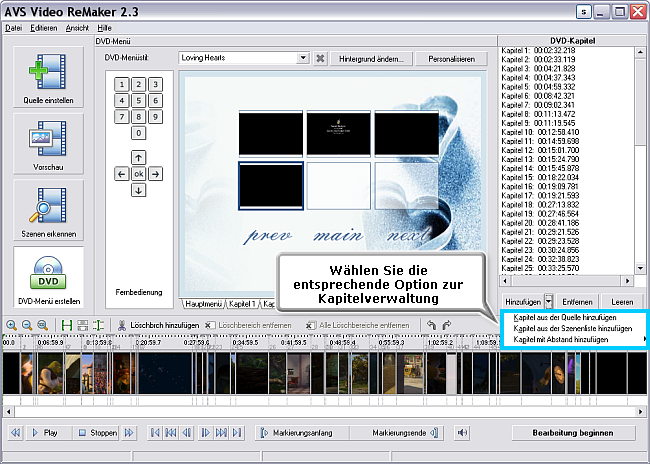Open Hinzufügen dropdown arrow
650x464 pixels.
(x=548, y=301)
